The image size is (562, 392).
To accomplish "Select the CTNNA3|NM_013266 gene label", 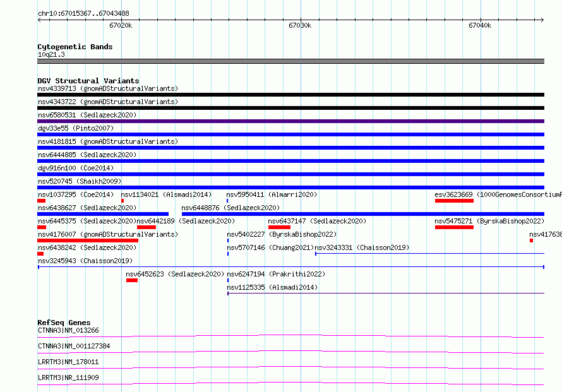I will pos(68,330).
